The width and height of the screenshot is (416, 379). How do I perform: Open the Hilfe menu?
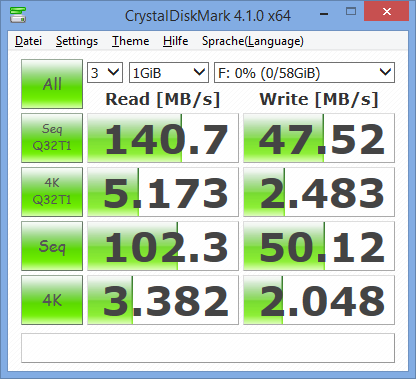(175, 41)
